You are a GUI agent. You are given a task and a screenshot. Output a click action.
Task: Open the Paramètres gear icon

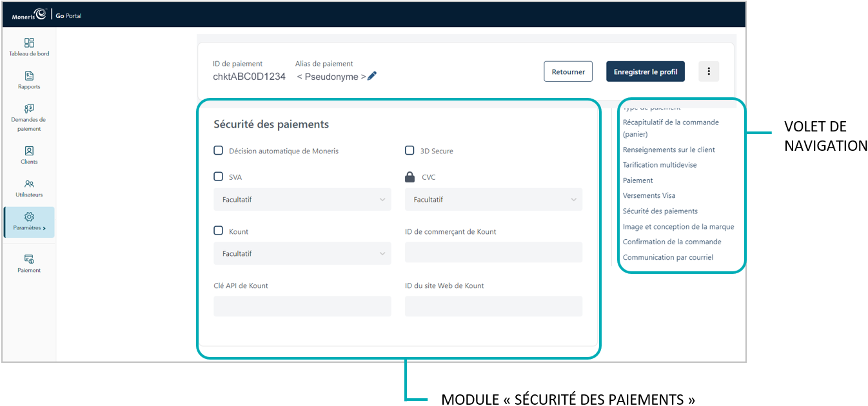click(x=29, y=217)
